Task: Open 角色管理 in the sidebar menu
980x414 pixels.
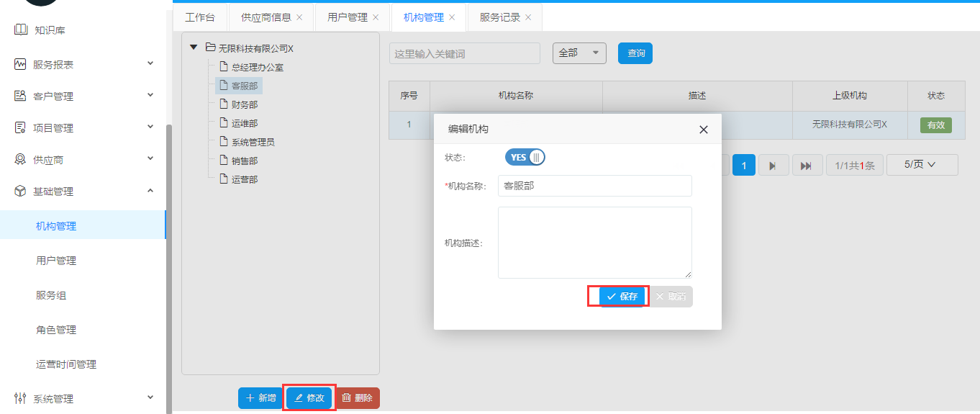Action: pos(56,330)
